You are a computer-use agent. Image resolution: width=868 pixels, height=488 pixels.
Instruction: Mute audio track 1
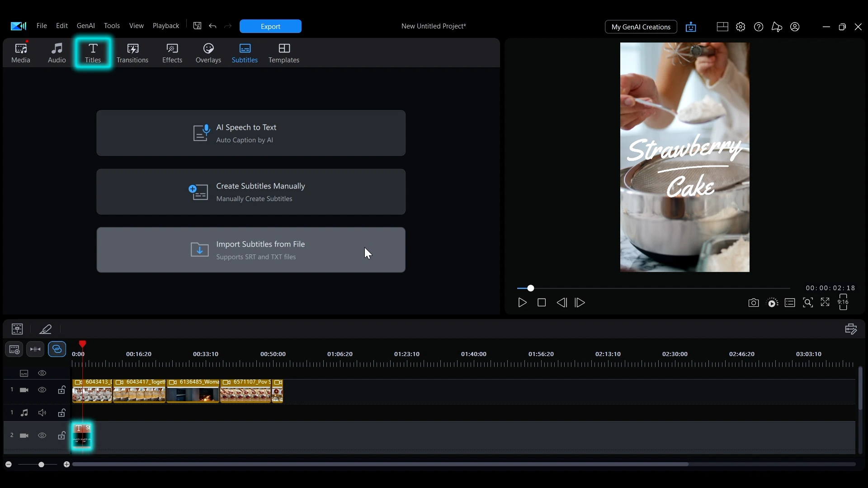point(42,413)
